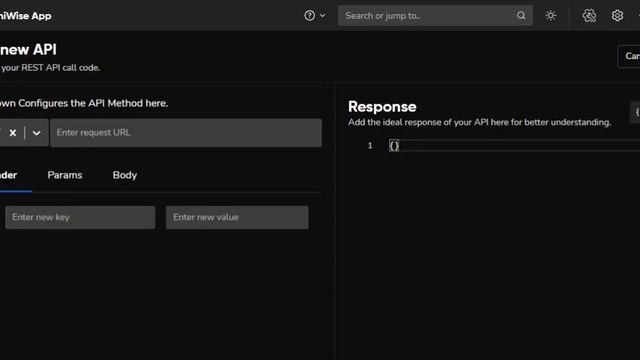The width and height of the screenshot is (640, 360).
Task: Switch to the Header tab
Action: pos(8,175)
